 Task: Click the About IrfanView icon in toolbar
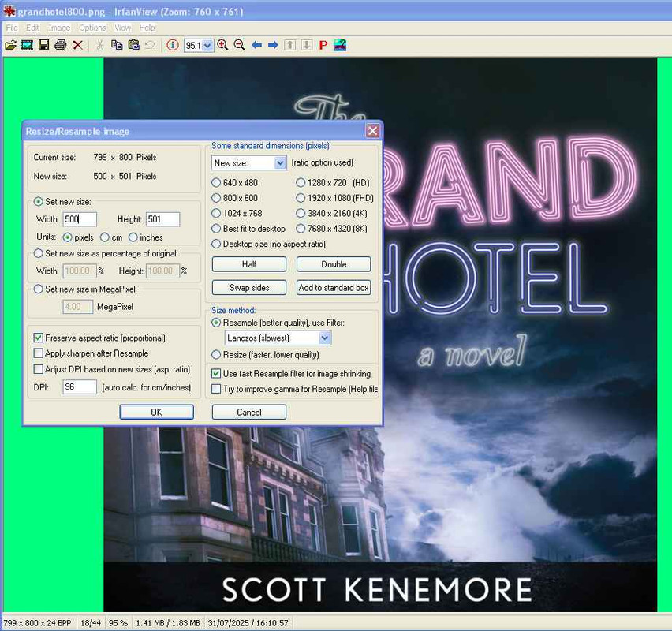click(340, 45)
